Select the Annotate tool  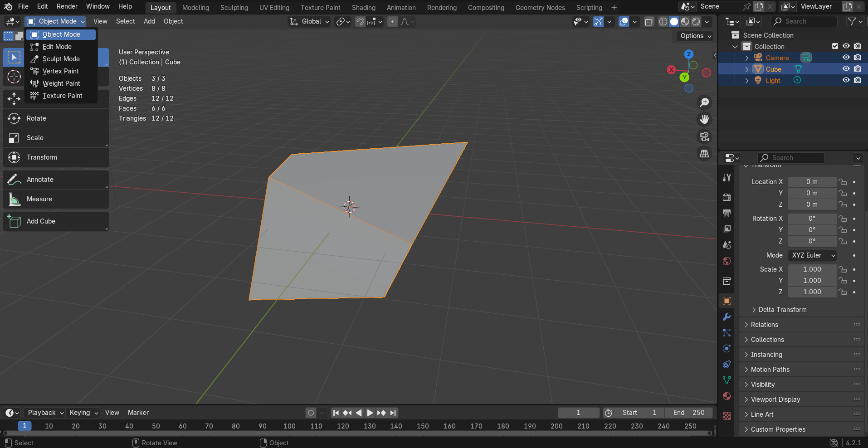coord(56,180)
